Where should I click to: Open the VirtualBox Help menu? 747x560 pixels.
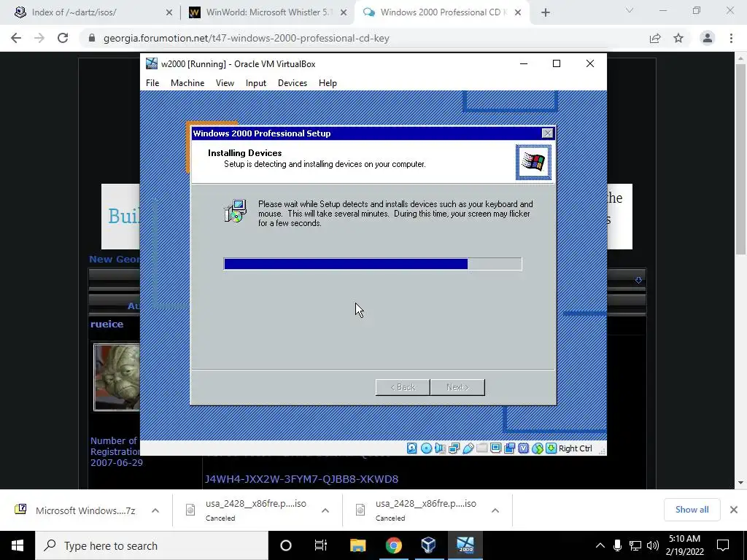point(328,83)
